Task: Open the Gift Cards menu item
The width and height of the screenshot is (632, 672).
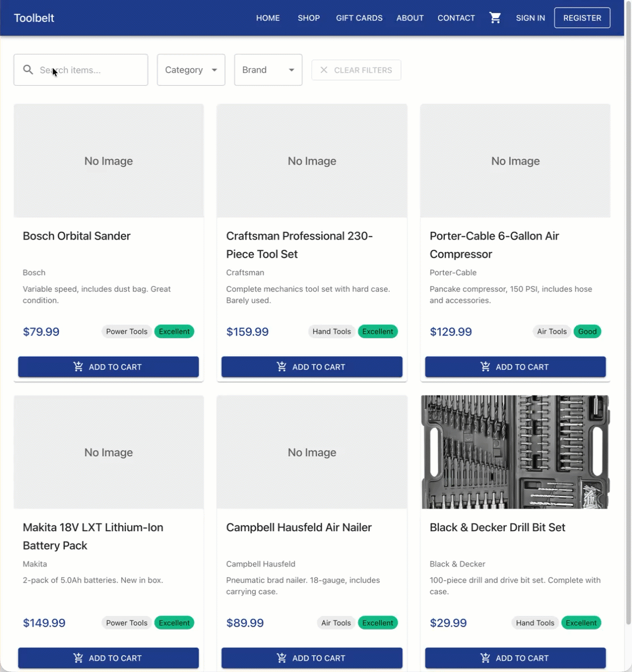Action: point(359,18)
